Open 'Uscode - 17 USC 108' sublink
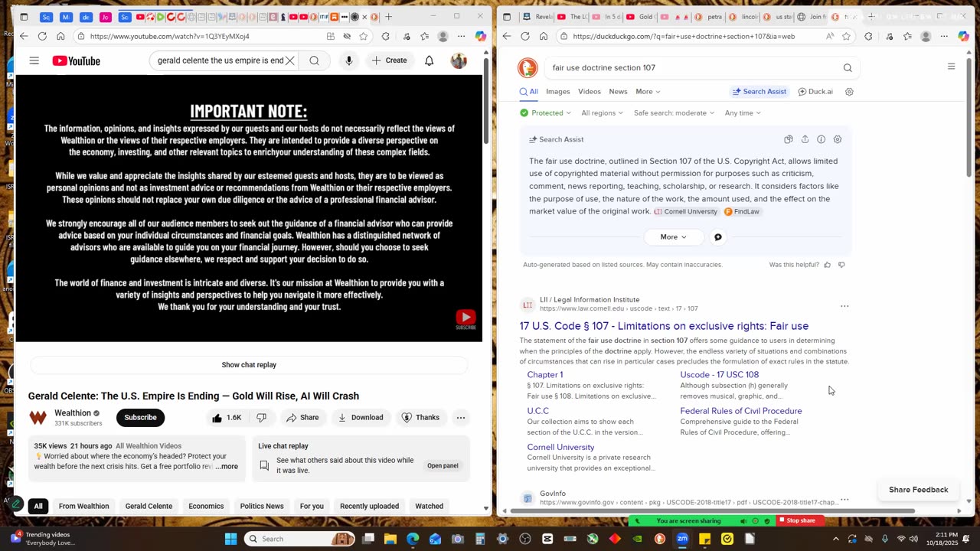This screenshot has width=980, height=551. click(719, 374)
